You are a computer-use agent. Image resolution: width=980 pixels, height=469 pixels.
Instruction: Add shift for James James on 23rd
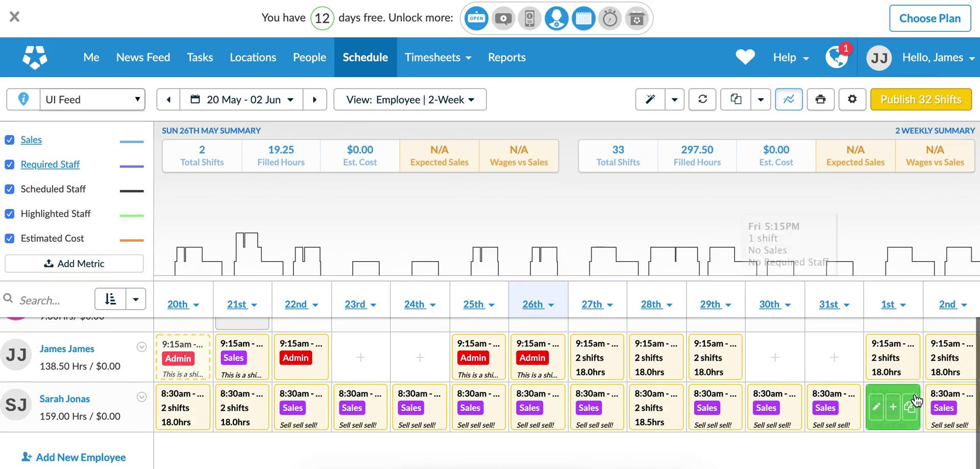coord(360,357)
